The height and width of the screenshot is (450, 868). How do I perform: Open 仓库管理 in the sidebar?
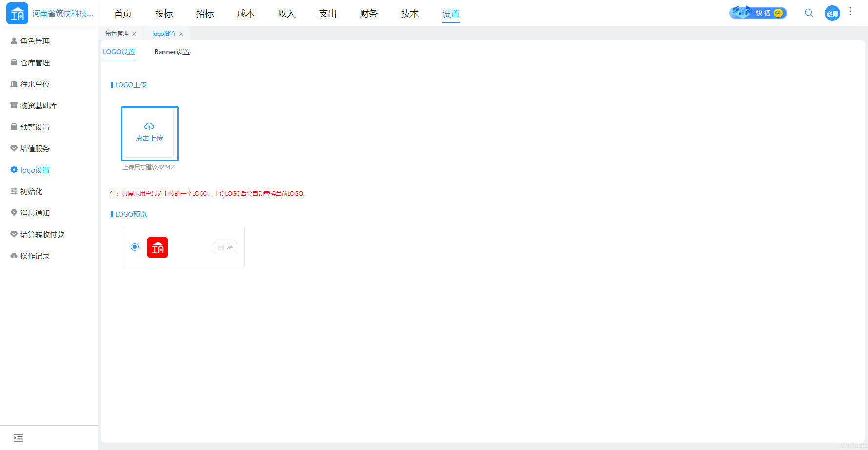(x=35, y=63)
